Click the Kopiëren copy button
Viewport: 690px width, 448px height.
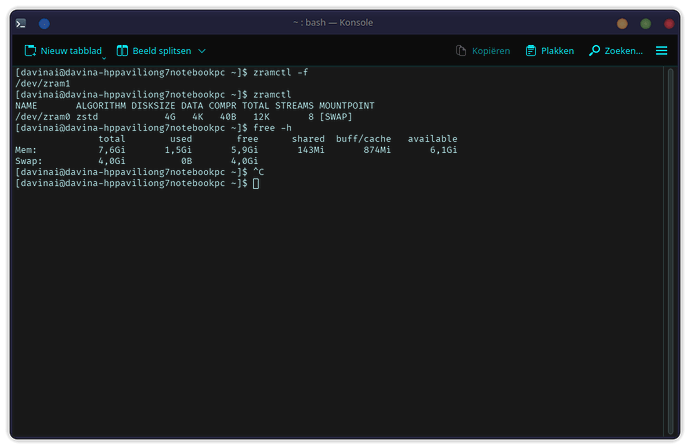483,51
